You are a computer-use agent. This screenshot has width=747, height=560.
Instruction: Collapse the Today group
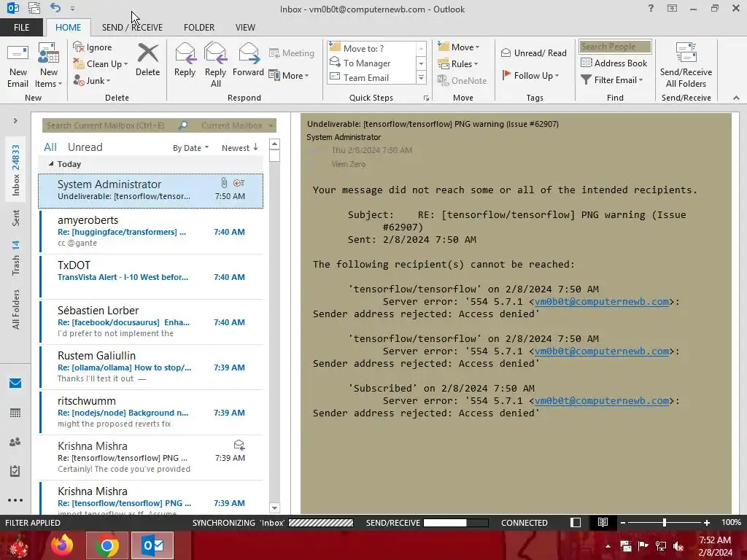pos(51,164)
